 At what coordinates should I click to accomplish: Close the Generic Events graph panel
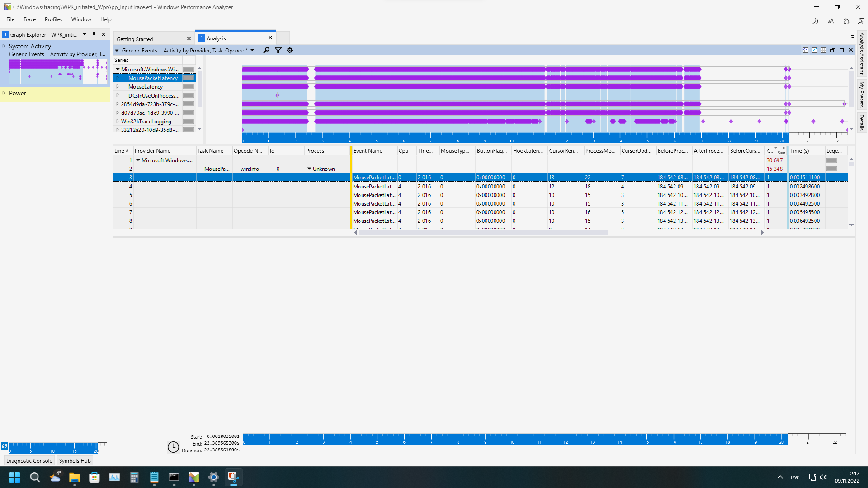tap(851, 50)
